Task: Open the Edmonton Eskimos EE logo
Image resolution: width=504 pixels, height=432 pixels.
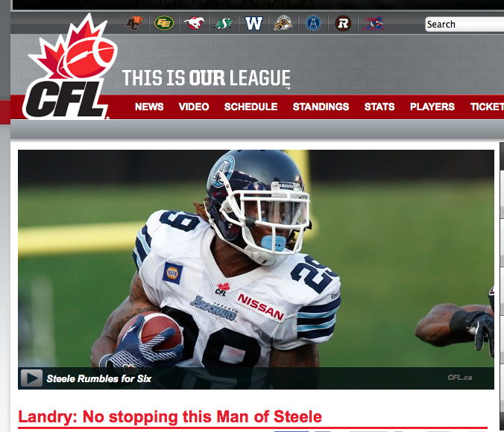Action: point(164,23)
